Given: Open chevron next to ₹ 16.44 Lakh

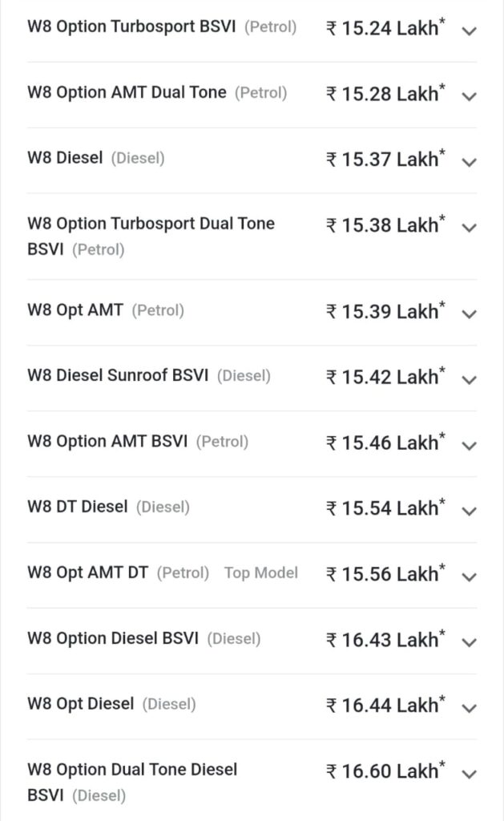Looking at the screenshot, I should tap(470, 708).
